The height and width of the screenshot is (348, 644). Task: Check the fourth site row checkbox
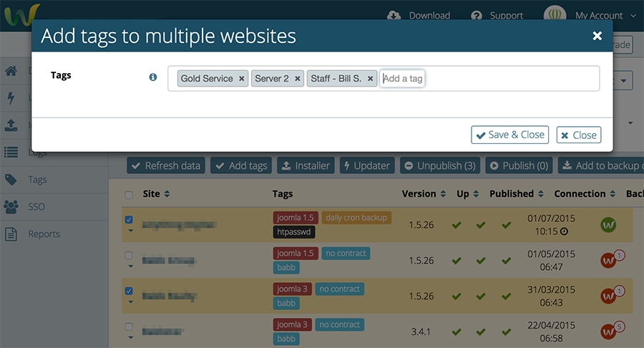(x=129, y=327)
